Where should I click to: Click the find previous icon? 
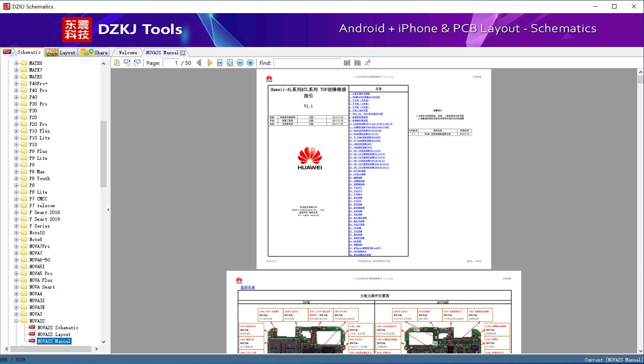point(347,63)
